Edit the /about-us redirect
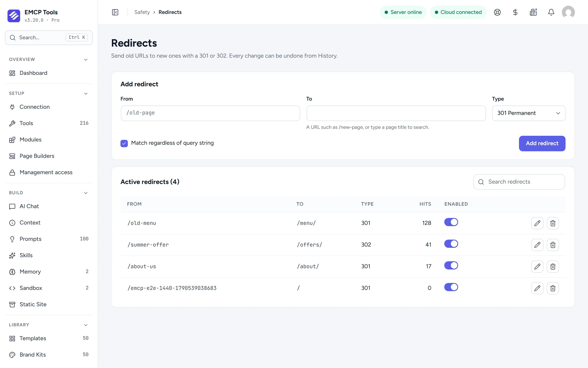Screen dimensions: 588x368 pos(537,267)
